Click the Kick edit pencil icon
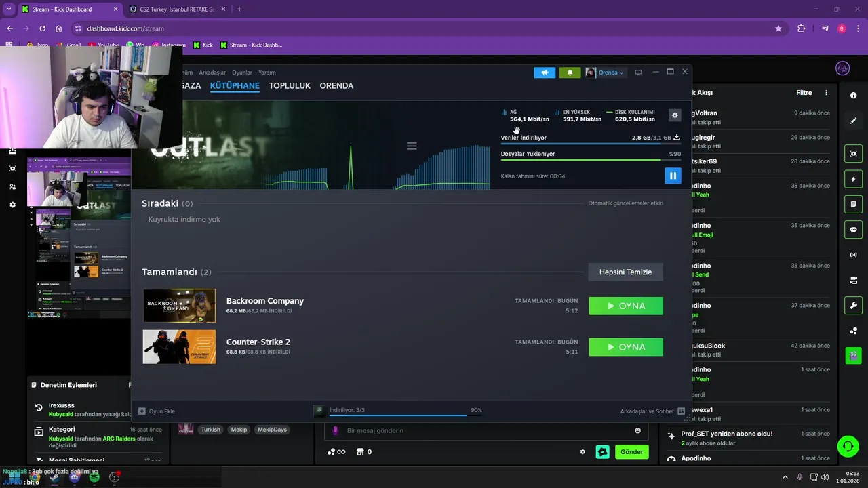This screenshot has width=868, height=488. point(853,121)
